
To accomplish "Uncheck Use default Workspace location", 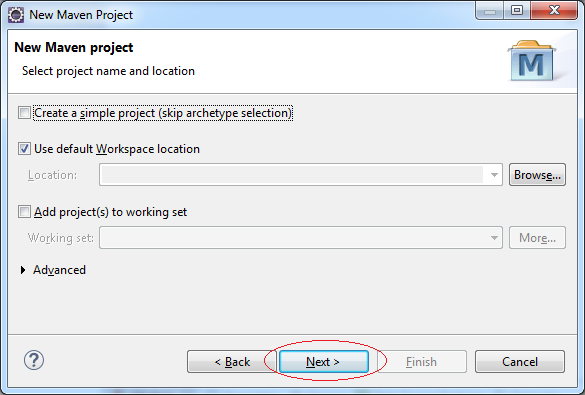I will click(x=24, y=149).
